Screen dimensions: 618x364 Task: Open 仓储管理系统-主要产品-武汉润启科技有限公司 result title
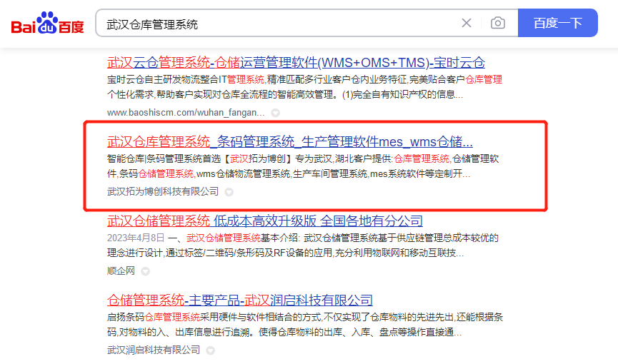239,300
